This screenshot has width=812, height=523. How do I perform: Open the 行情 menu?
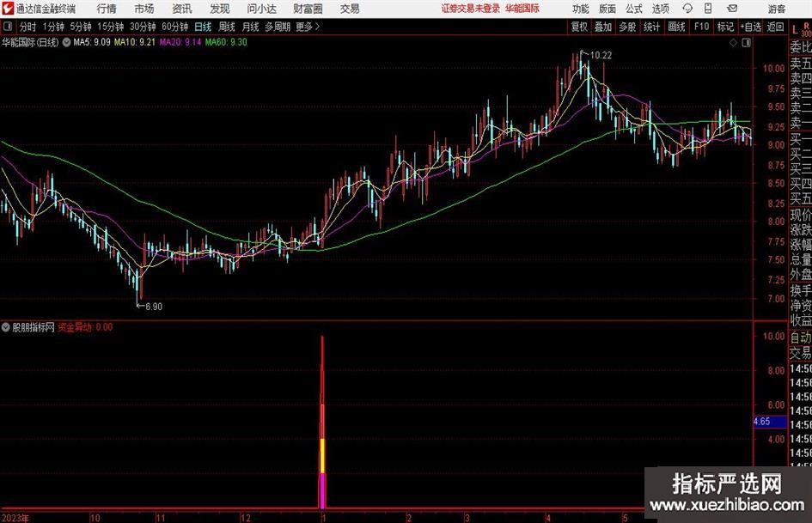[x=107, y=9]
